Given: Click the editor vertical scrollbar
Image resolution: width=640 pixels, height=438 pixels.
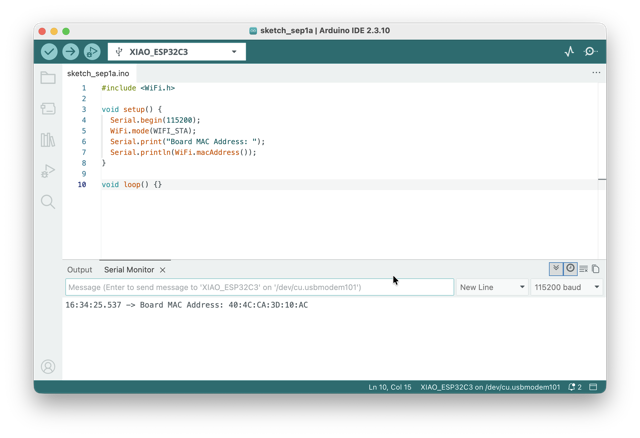Looking at the screenshot, I should (x=602, y=171).
